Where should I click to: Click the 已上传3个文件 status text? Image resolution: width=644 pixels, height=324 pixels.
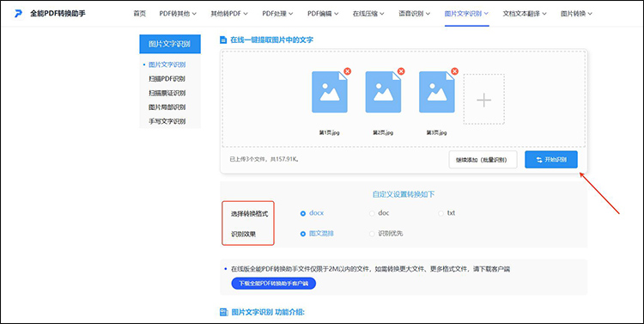(264, 158)
